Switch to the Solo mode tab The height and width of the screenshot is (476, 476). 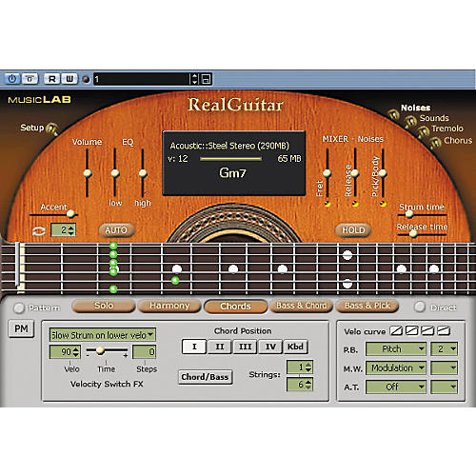coord(104,306)
